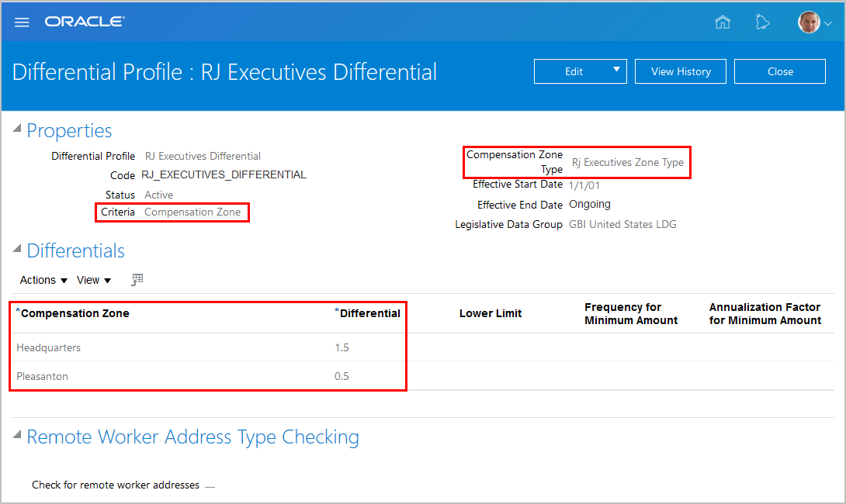Sort by Compensation Zone column header
Viewport: 846px width, 504px height.
75,313
